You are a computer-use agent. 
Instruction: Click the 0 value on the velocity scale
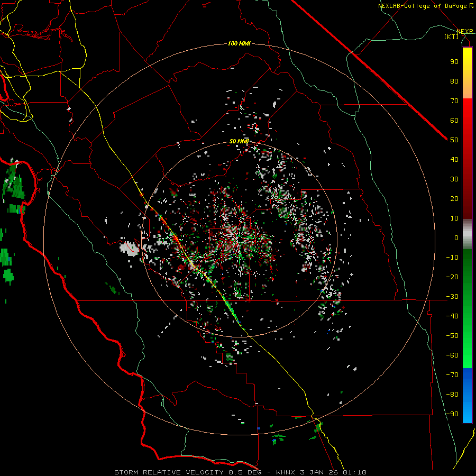pyautogui.click(x=456, y=238)
